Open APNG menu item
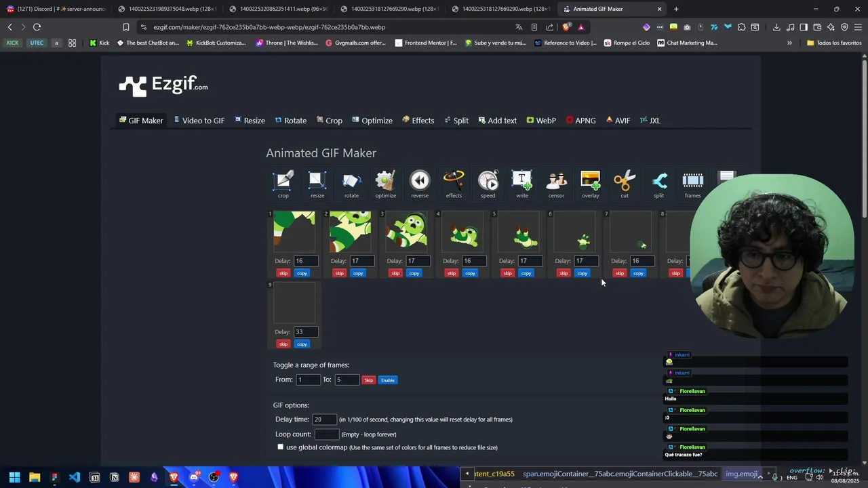Screen dimensions: 868x488 (580, 121)
